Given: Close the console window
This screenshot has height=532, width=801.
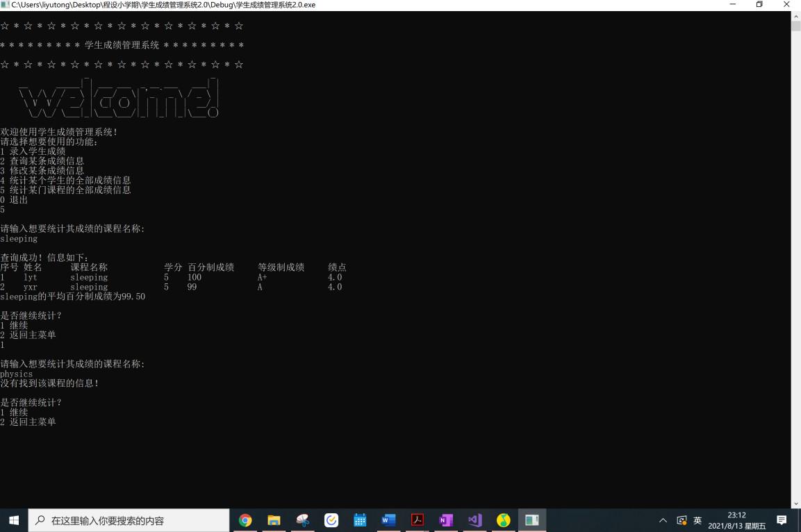Looking at the screenshot, I should [786, 5].
